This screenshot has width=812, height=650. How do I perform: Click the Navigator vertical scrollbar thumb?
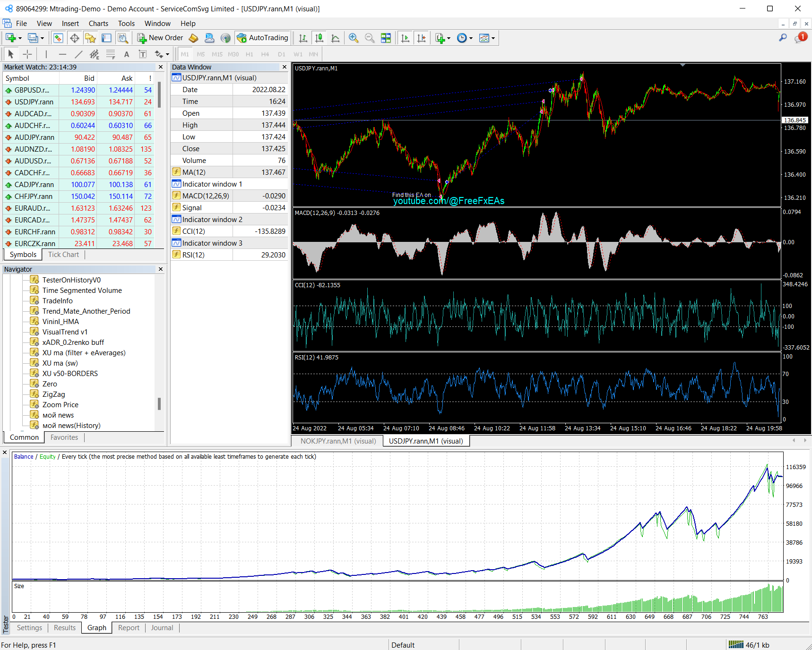point(159,404)
